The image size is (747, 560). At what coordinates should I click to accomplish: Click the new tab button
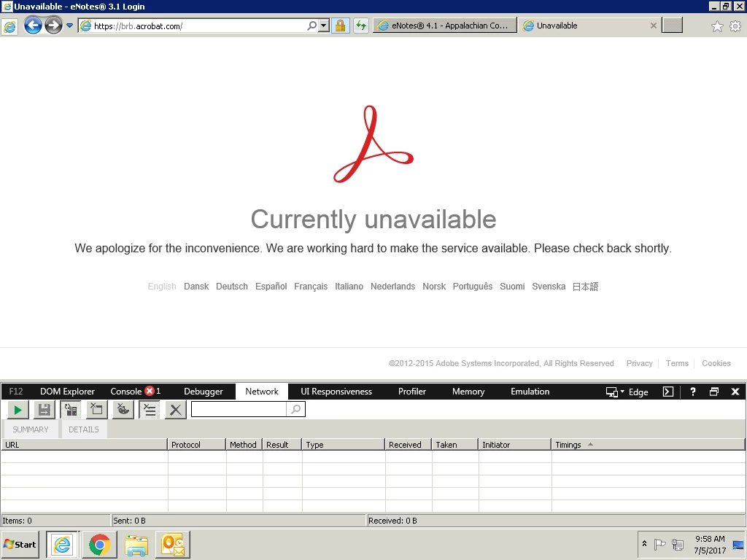[672, 26]
